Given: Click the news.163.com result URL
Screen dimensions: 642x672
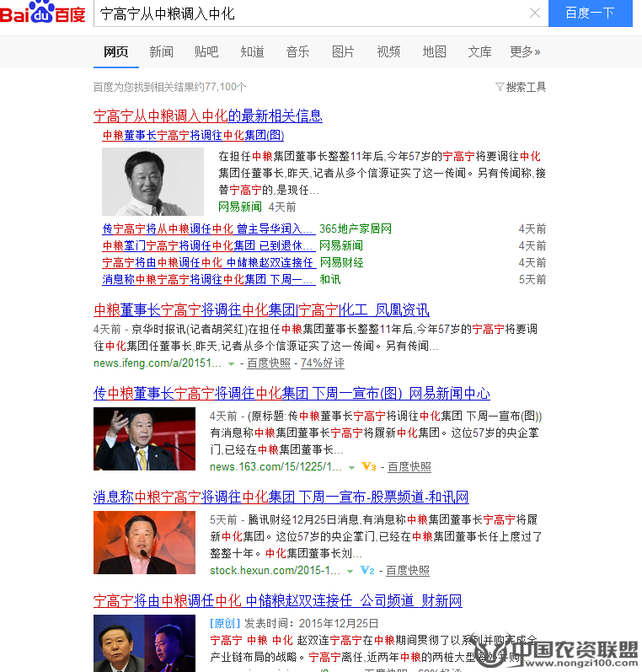Looking at the screenshot, I should [x=276, y=467].
